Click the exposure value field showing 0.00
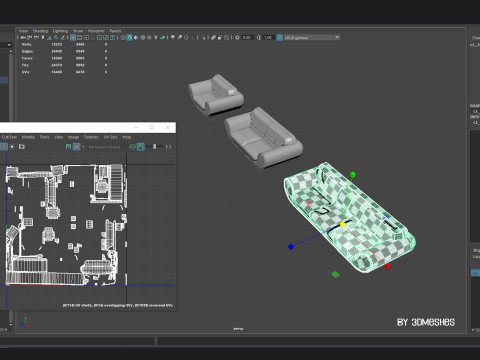480x360 pixels. [247, 38]
